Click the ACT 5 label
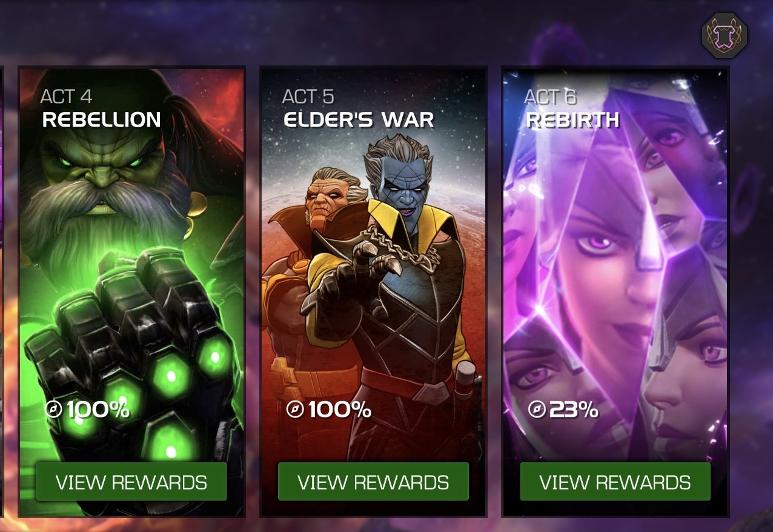 pos(308,96)
